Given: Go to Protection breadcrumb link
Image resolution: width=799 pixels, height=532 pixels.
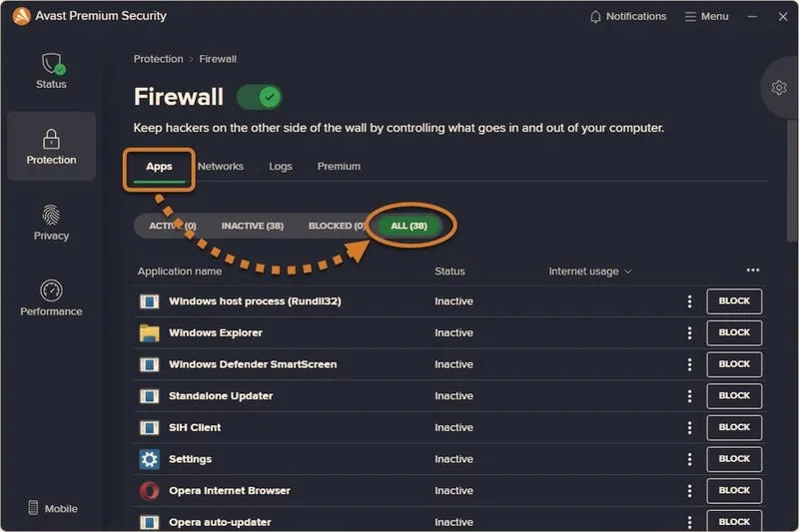Looking at the screenshot, I should tap(158, 59).
